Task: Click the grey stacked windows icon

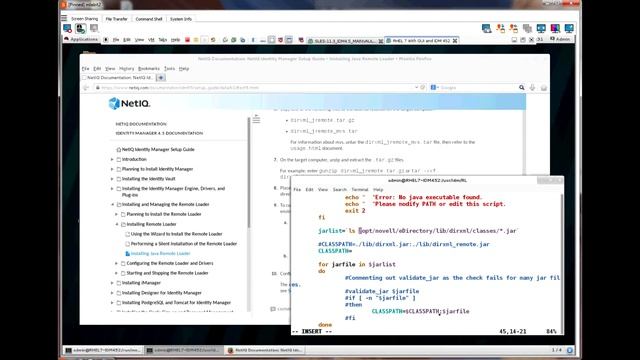Action: 527,28
